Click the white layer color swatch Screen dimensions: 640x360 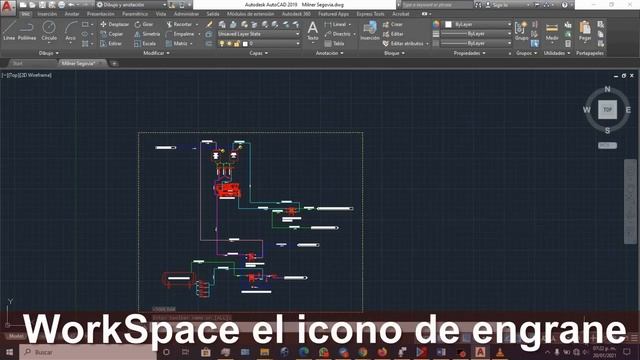coord(245,43)
